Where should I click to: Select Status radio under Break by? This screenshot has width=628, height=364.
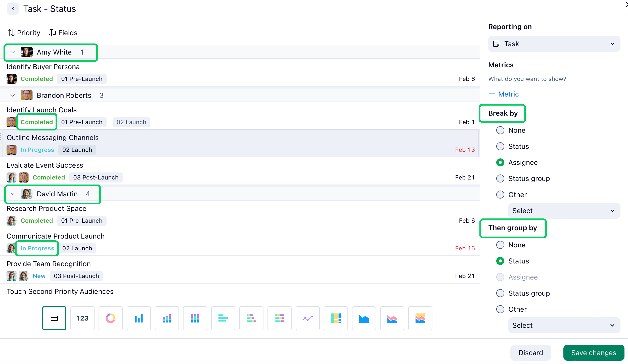[x=500, y=146]
